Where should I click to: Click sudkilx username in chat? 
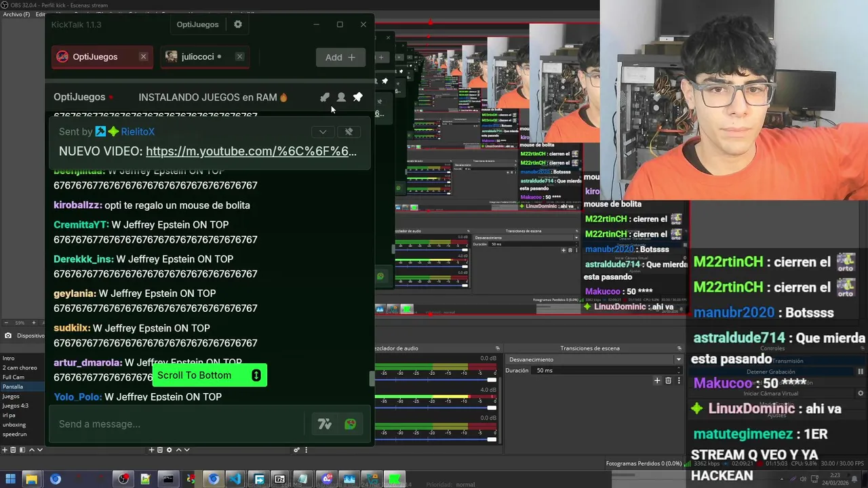click(72, 328)
